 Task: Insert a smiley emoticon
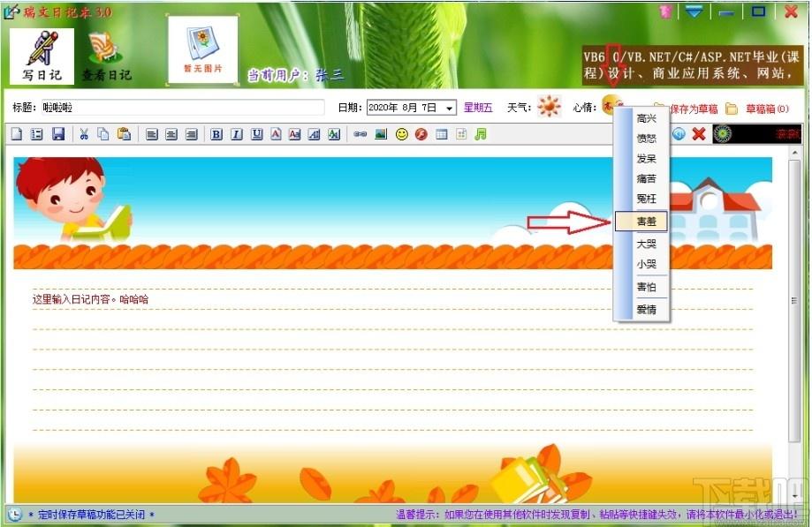[401, 134]
